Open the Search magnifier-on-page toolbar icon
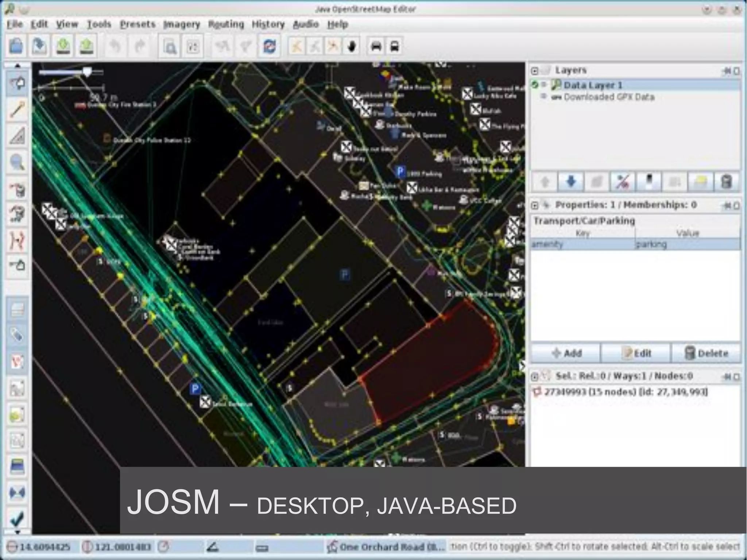Viewport: 747px width, 560px height. (169, 47)
